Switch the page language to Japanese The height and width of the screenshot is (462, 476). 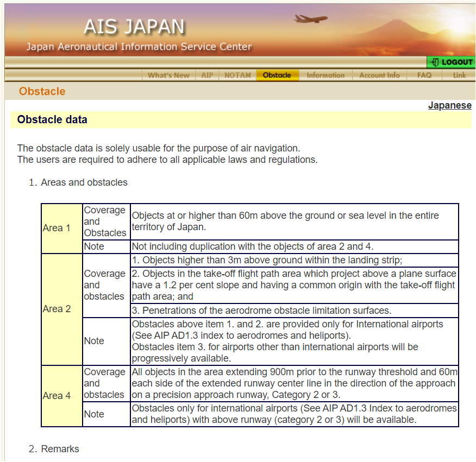click(449, 105)
